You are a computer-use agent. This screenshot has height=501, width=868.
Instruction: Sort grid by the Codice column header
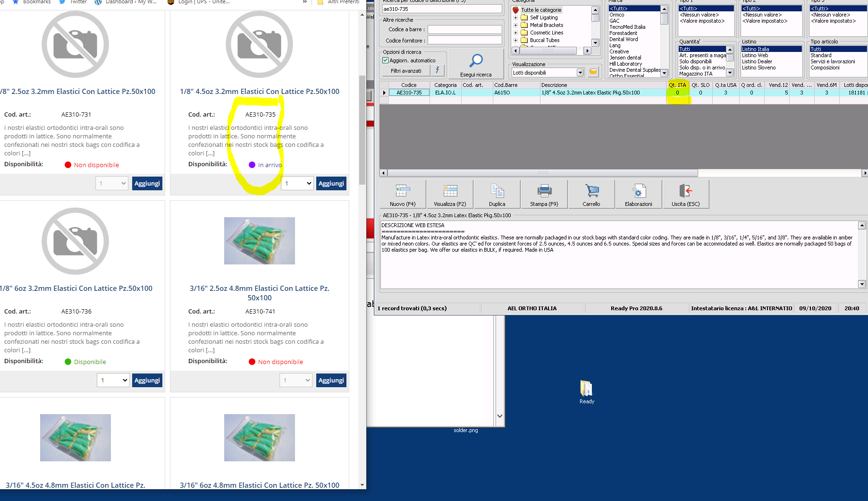(x=409, y=85)
